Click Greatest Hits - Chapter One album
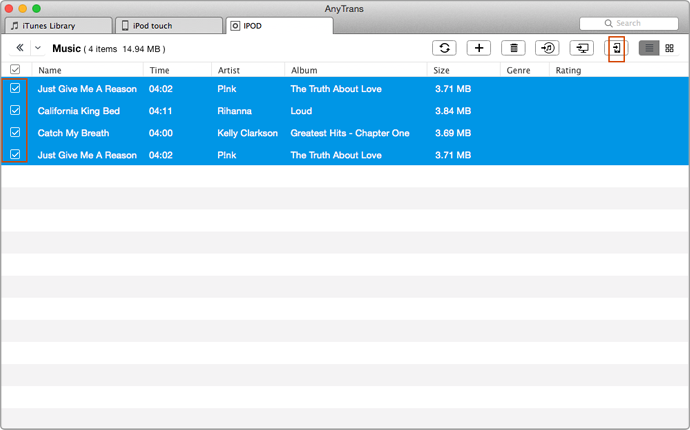690x430 pixels. click(x=350, y=133)
